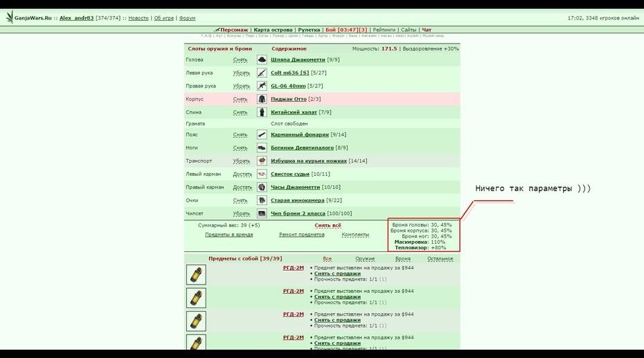
Task: Open Ремонт предметов link
Action: 301,235
